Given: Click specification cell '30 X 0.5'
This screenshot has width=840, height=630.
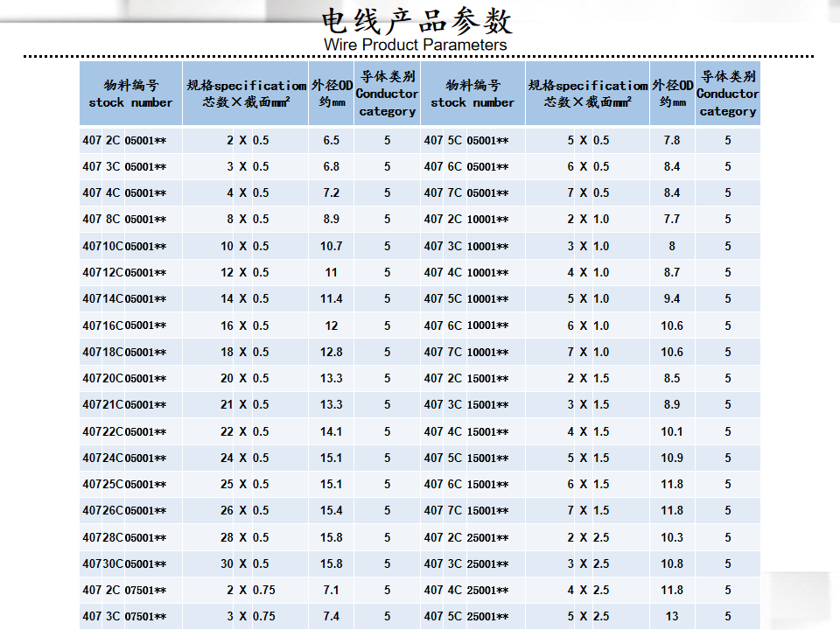Looking at the screenshot, I should click(x=245, y=563).
